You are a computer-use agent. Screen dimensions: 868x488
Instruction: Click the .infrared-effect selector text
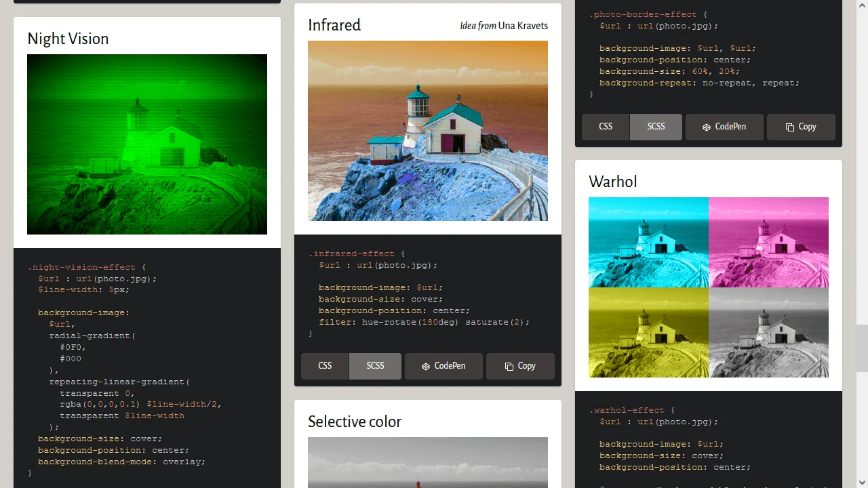coord(350,253)
